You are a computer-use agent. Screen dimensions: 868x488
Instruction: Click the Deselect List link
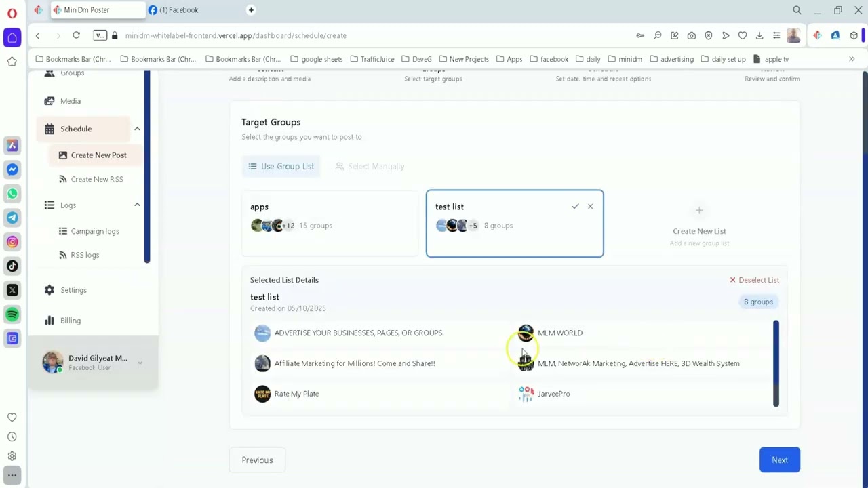click(x=754, y=280)
